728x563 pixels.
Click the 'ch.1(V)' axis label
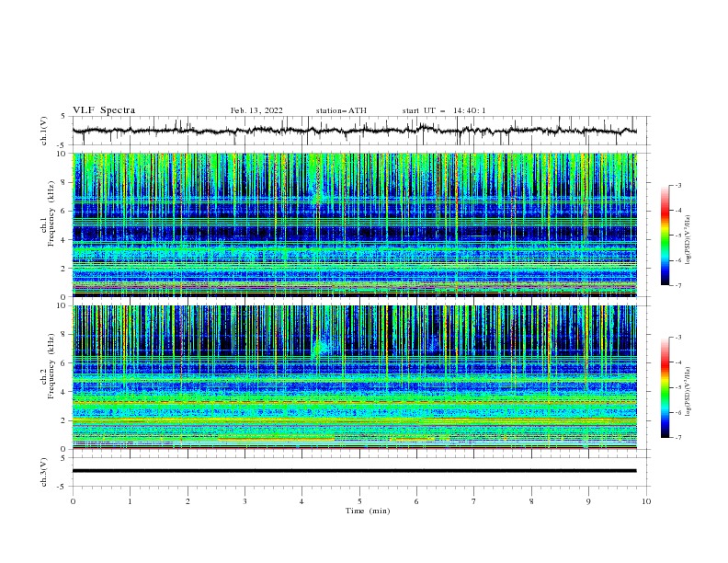[44, 131]
